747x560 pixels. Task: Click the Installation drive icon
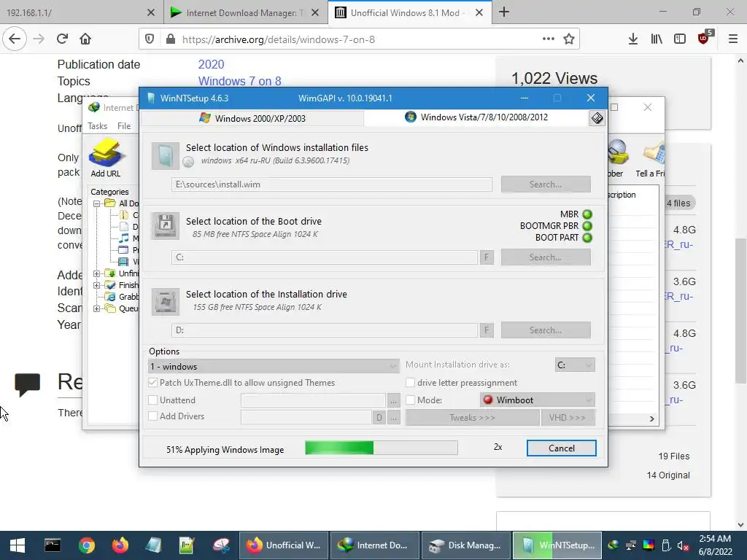[x=166, y=301]
